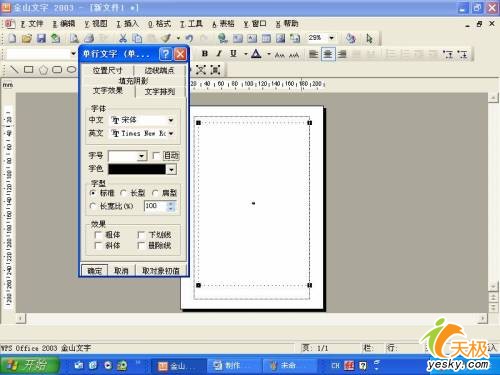Open the zoom percentage dropdown
The width and height of the screenshot is (500, 375).
click(331, 38)
